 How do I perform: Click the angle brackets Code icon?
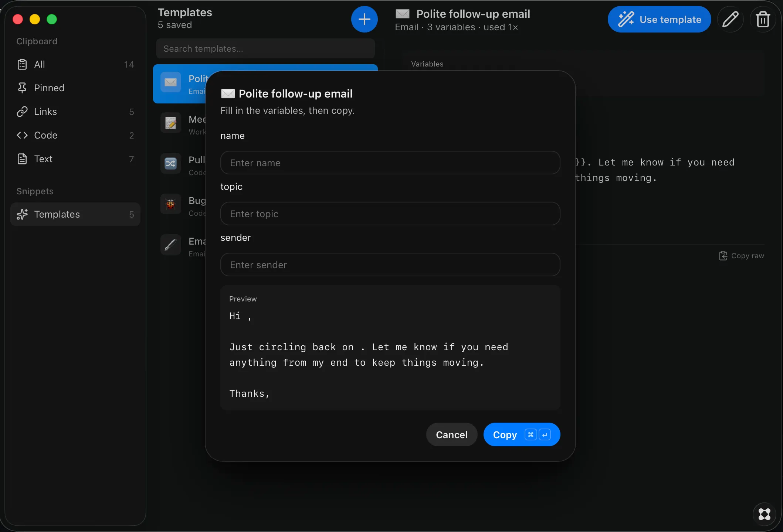click(22, 135)
